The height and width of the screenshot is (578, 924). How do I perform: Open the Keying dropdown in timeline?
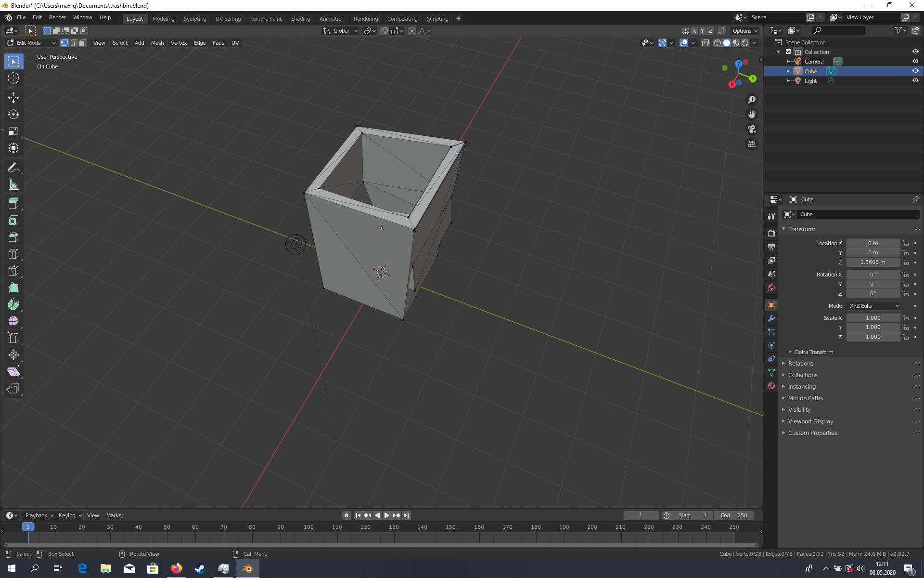click(x=70, y=515)
